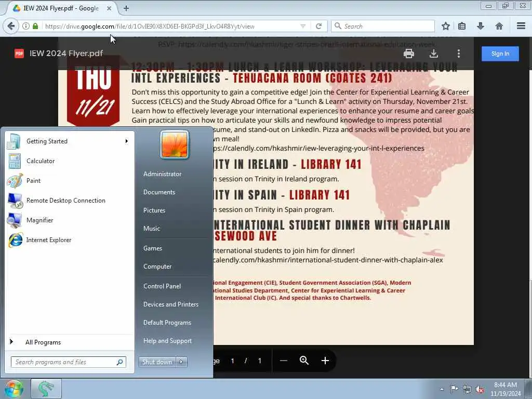Screen dimensions: 532x399
Task: Click the bookmark star icon
Action: tap(445, 26)
